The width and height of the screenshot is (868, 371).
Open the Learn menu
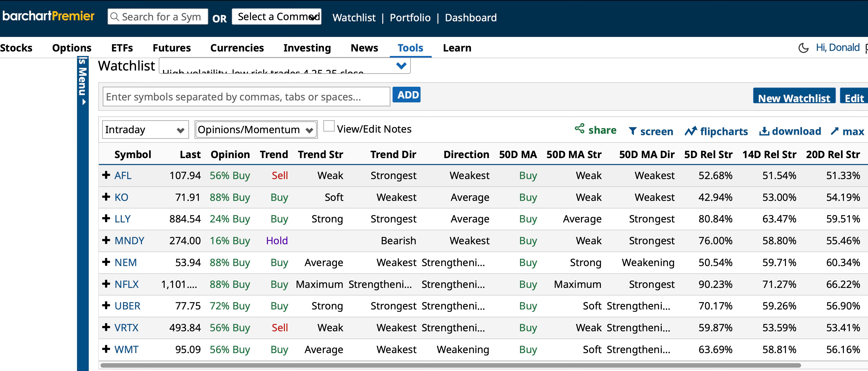[x=457, y=48]
